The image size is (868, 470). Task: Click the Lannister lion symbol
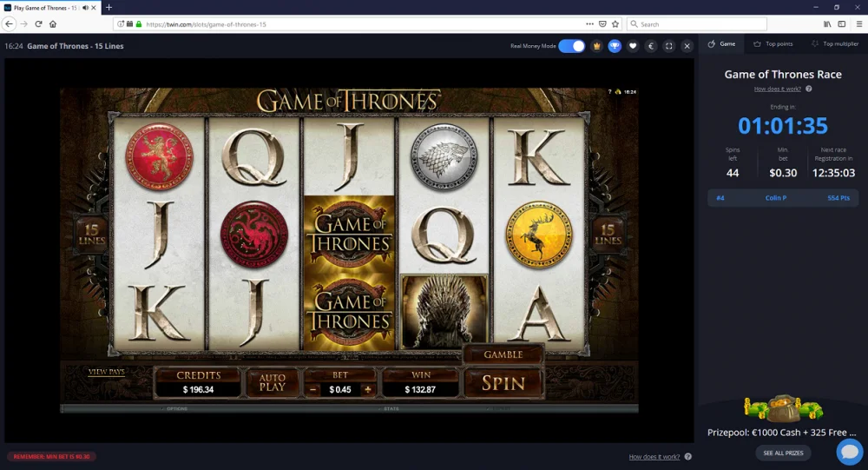pos(160,156)
